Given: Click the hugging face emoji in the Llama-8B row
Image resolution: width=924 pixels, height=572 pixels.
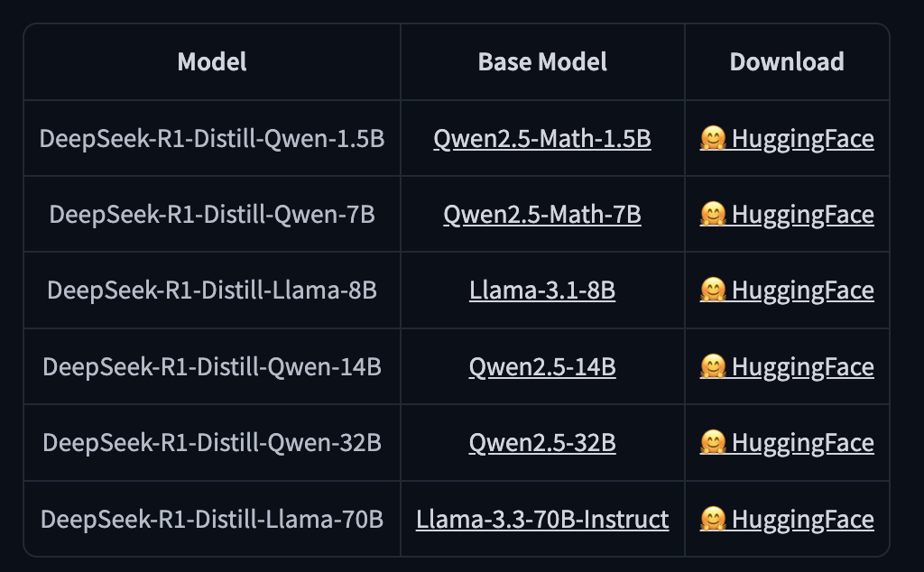Looking at the screenshot, I should 713,291.
